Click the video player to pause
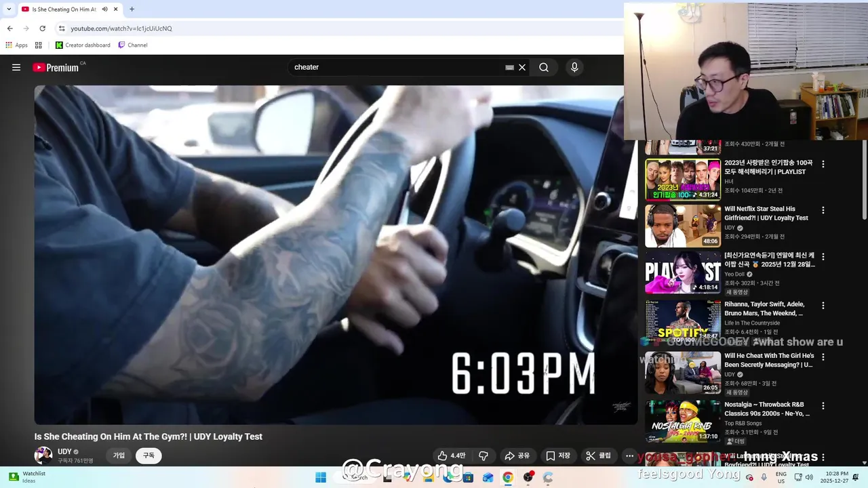The width and height of the screenshot is (868, 488). click(336, 254)
